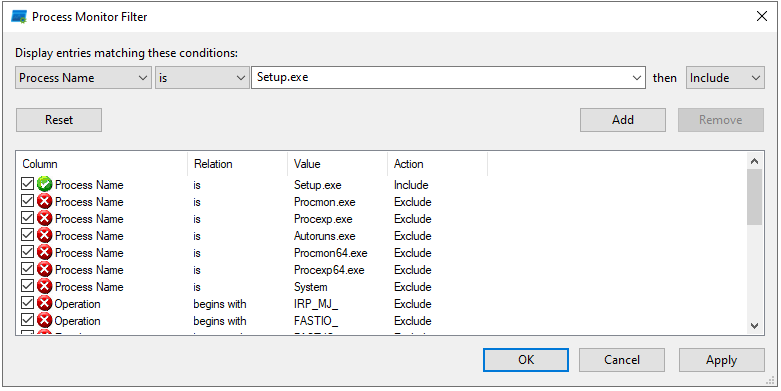Click the Relation column header
Screen dimensions: 781x391
point(238,164)
